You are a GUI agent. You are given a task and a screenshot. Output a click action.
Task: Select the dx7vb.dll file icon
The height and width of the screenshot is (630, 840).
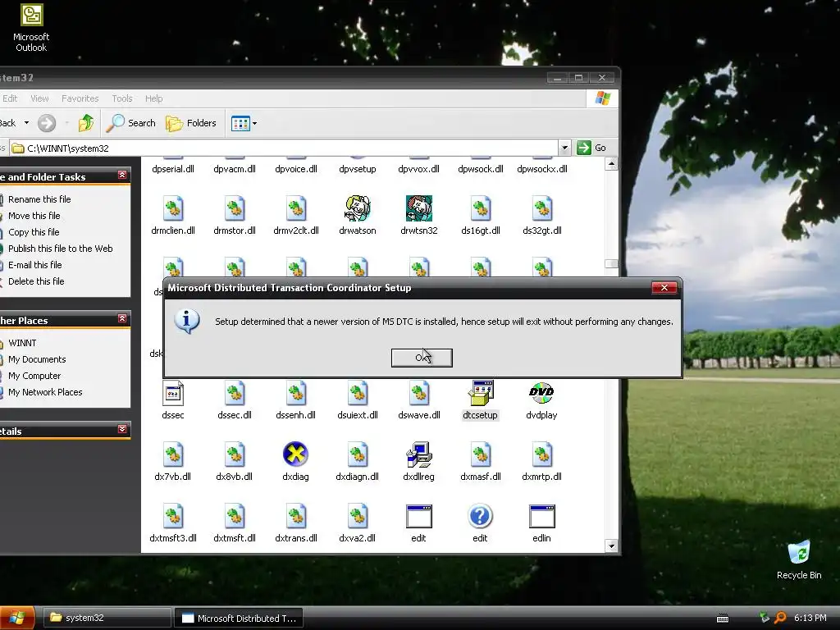click(173, 454)
